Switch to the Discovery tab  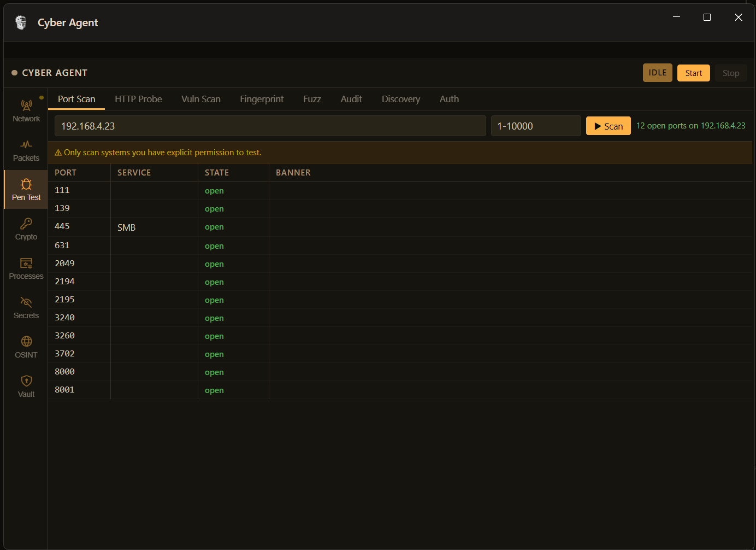point(401,99)
